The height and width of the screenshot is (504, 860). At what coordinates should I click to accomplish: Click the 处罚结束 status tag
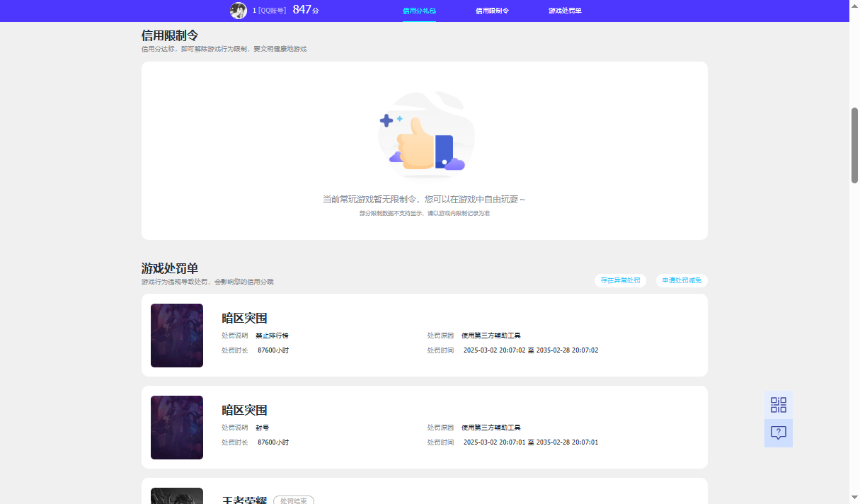click(x=294, y=500)
